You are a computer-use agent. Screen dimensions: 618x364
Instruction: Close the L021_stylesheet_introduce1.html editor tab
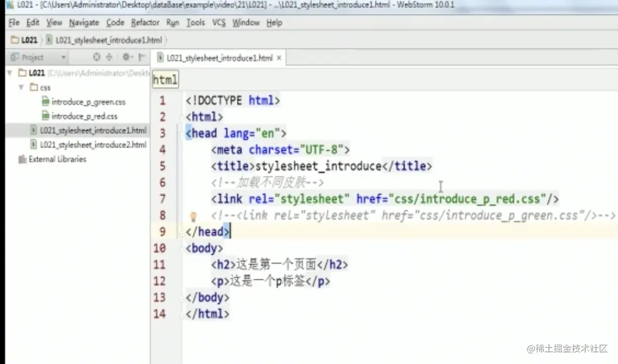point(279,58)
